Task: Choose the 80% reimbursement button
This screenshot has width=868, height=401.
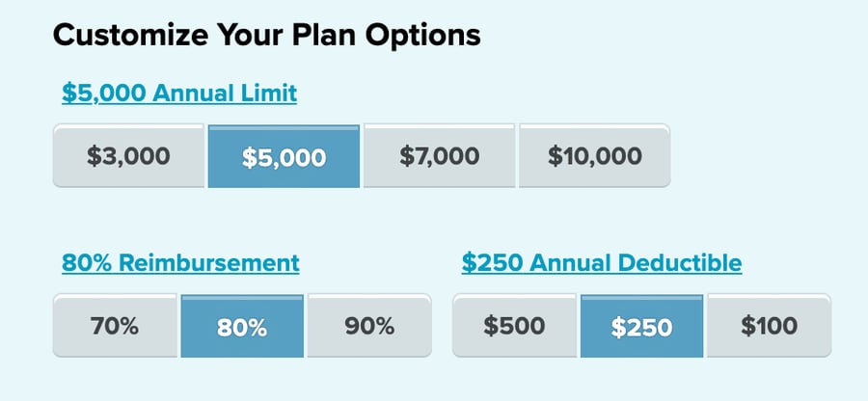Action: [242, 327]
